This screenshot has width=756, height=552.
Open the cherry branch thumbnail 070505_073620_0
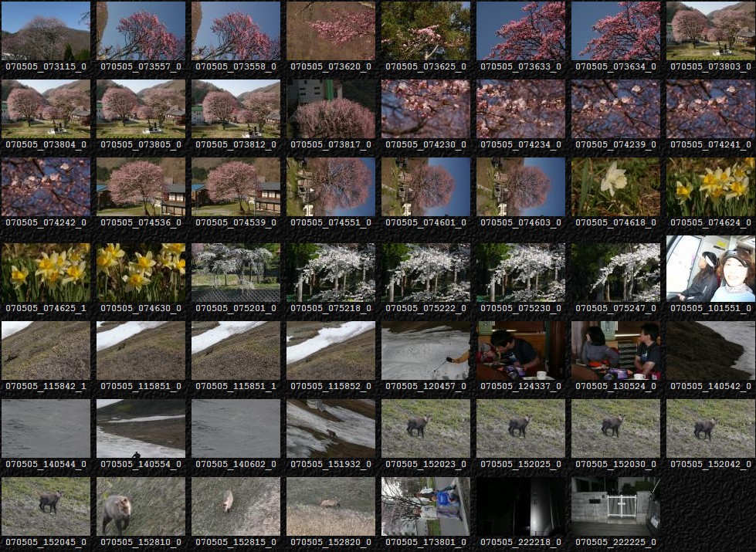[x=331, y=30]
